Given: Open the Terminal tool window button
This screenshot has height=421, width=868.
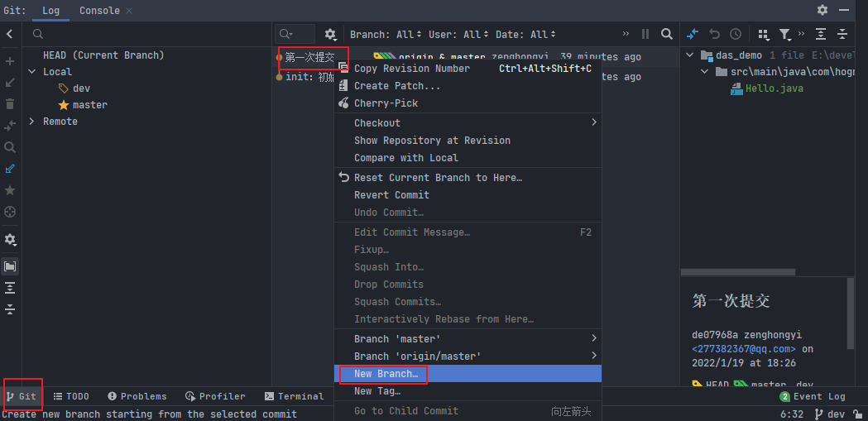Looking at the screenshot, I should tap(294, 396).
